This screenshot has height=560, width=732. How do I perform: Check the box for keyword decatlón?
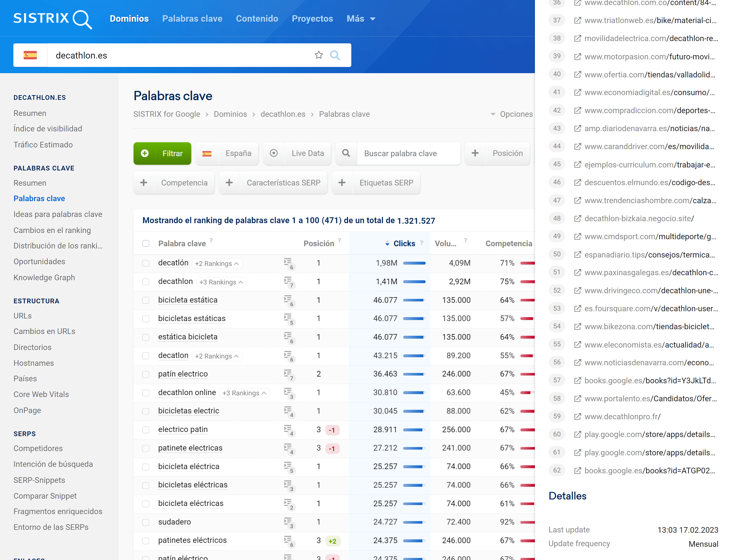[x=146, y=263]
